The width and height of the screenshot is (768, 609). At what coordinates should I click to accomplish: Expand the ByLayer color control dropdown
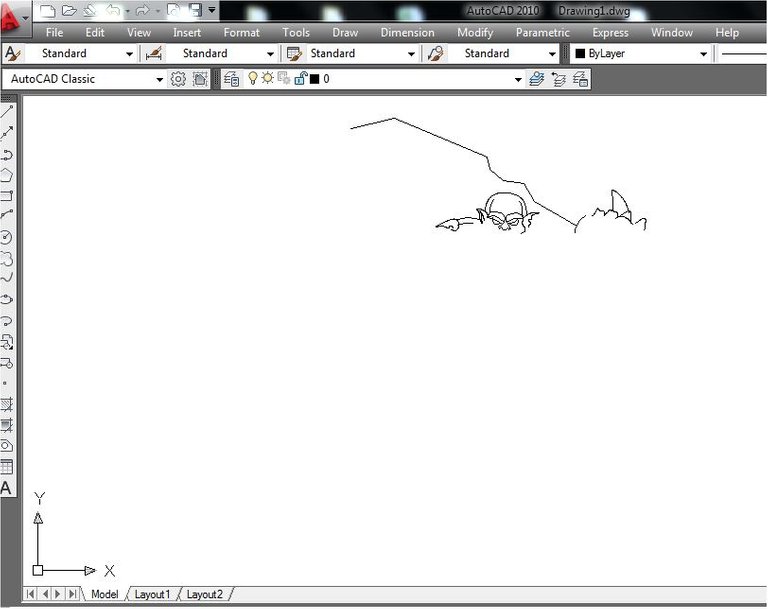click(703, 54)
